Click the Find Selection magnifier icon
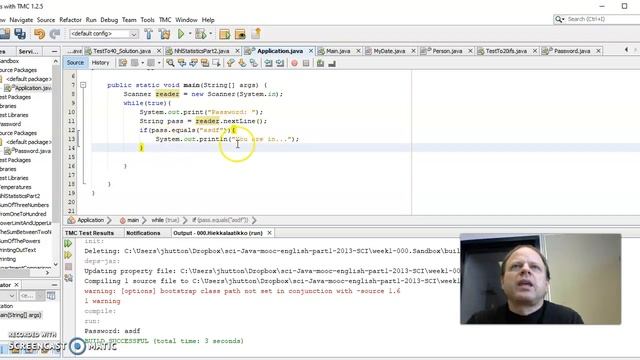Image resolution: width=640 pixels, height=360 pixels. point(170,63)
